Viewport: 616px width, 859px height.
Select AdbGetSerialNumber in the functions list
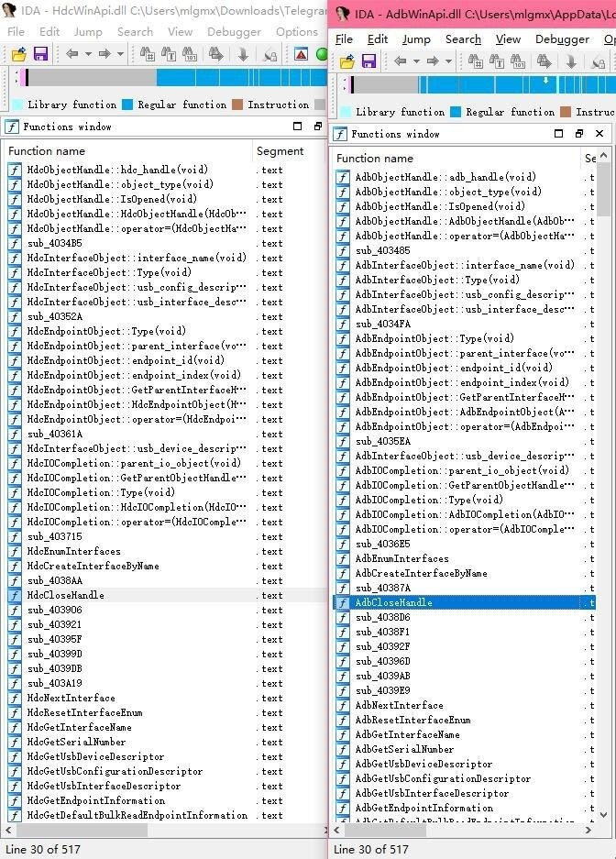(x=404, y=750)
